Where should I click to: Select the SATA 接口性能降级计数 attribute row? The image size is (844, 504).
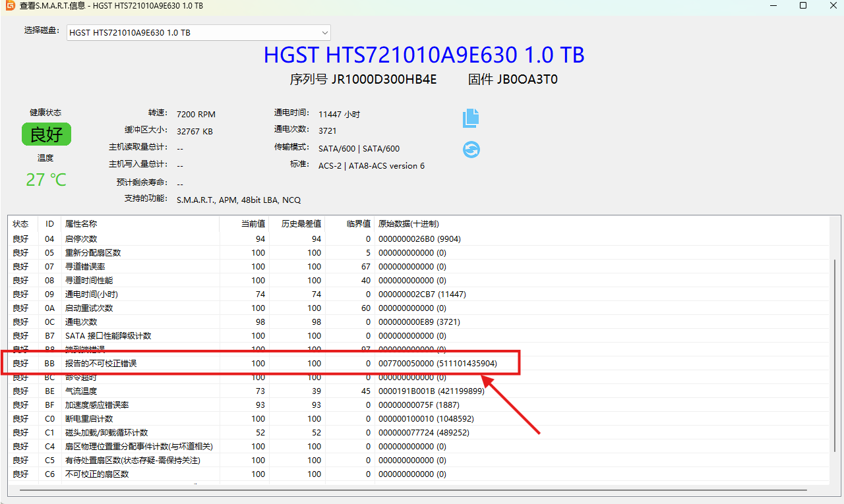(x=419, y=335)
